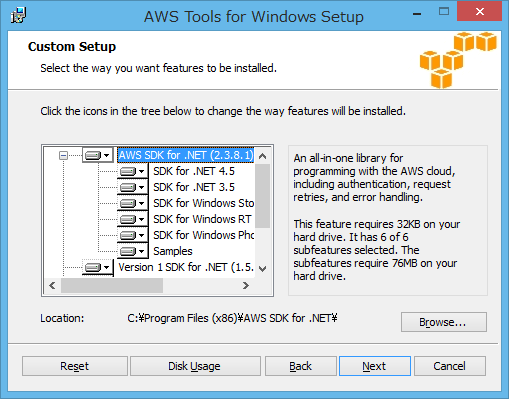509x399 pixels.
Task: Open install option dropdown for SDK for Windows Pho
Action: click(132, 235)
